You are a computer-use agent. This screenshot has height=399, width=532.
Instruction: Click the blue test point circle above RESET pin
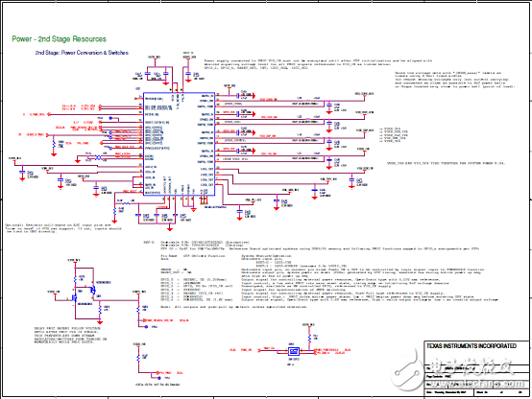tap(110, 118)
